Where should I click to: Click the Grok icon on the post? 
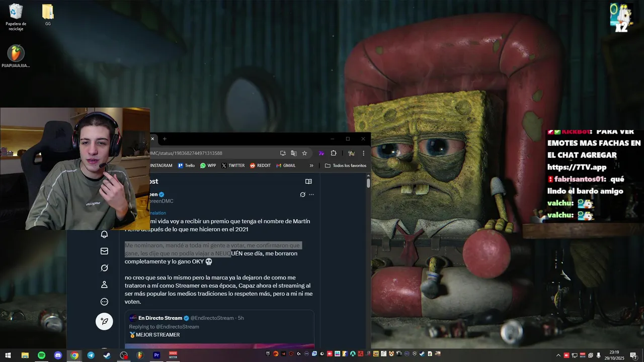[302, 195]
